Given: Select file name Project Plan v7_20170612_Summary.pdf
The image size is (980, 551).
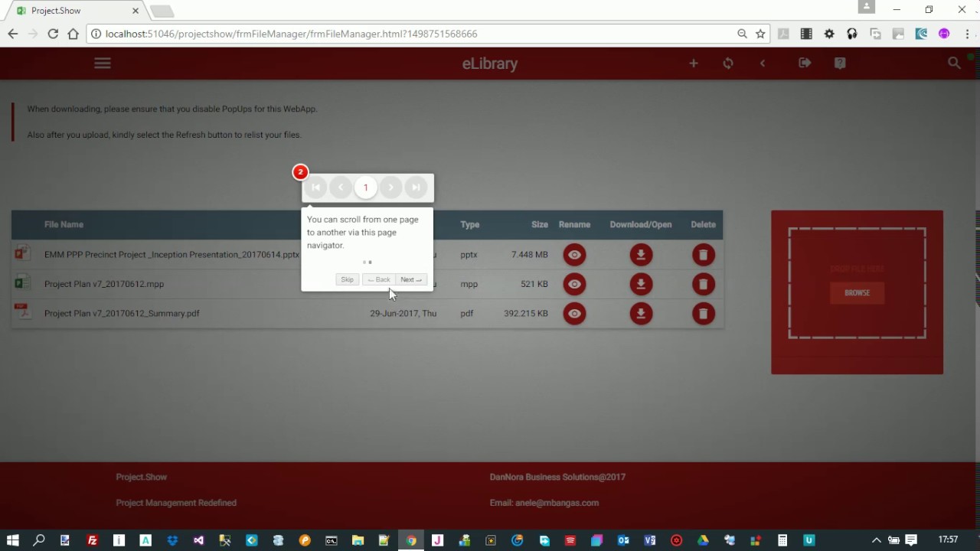Looking at the screenshot, I should (x=122, y=314).
